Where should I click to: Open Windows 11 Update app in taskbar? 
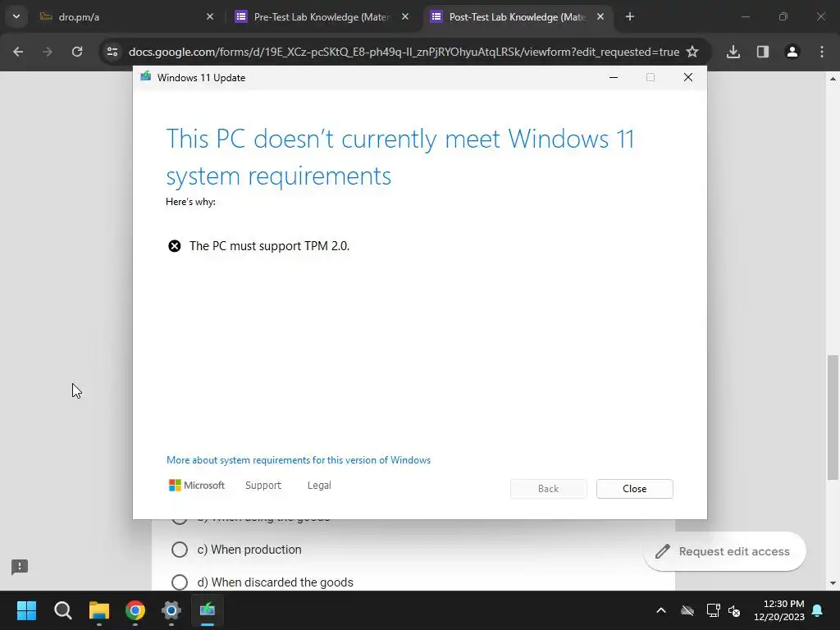208,610
